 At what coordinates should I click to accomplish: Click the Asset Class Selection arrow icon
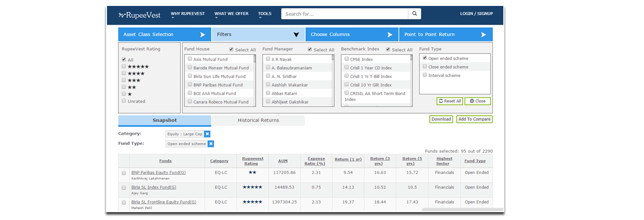click(202, 35)
